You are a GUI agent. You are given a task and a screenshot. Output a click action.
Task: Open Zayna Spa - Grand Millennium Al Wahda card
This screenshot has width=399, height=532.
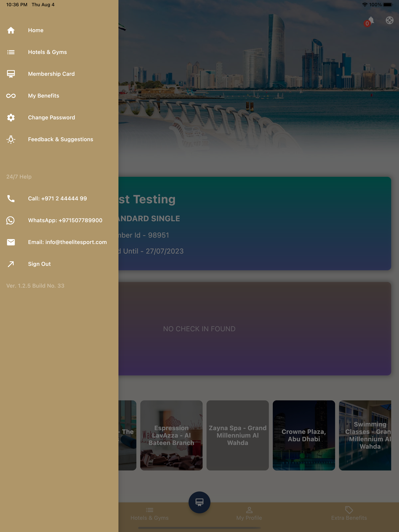pyautogui.click(x=237, y=435)
